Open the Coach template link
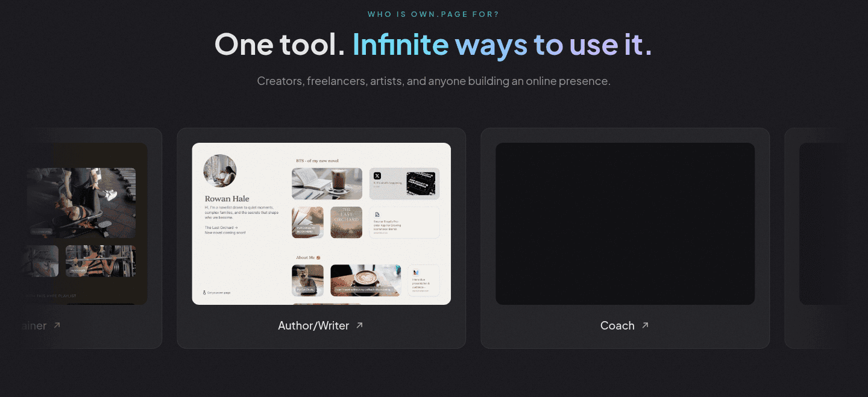 (624, 325)
